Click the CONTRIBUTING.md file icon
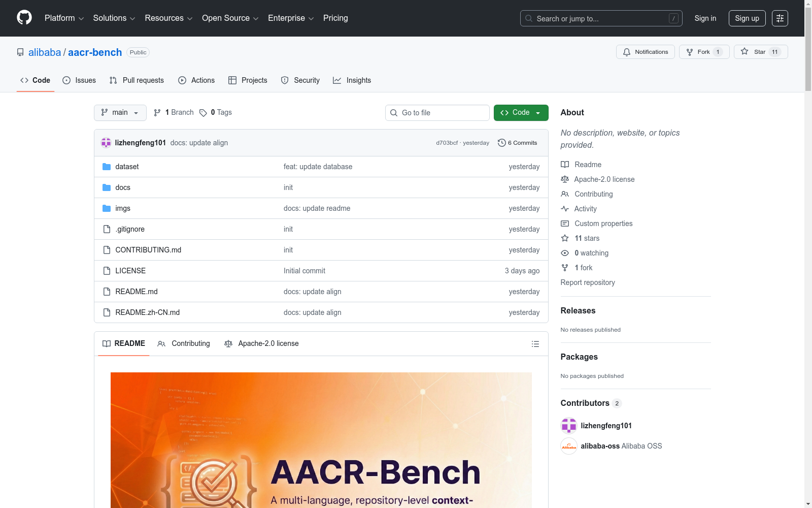This screenshot has width=812, height=508. (107, 250)
